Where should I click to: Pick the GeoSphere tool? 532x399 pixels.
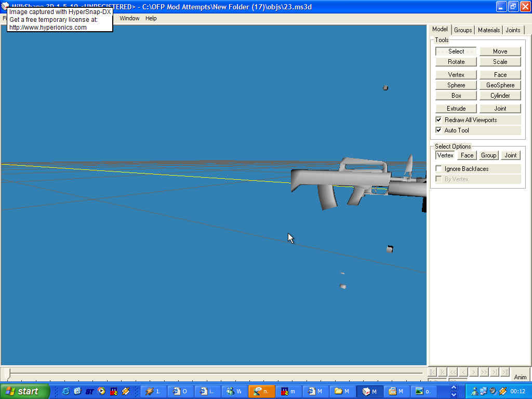[x=500, y=85]
